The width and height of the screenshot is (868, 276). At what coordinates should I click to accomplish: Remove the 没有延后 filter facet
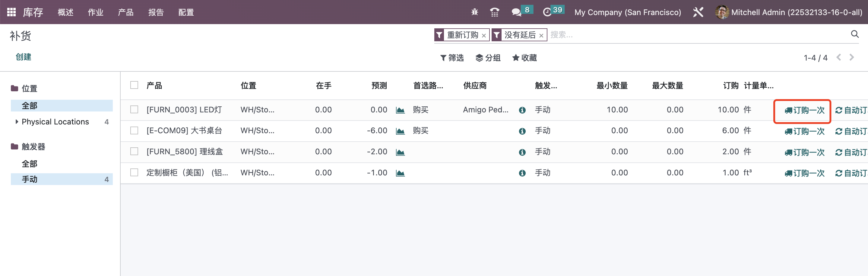click(541, 35)
